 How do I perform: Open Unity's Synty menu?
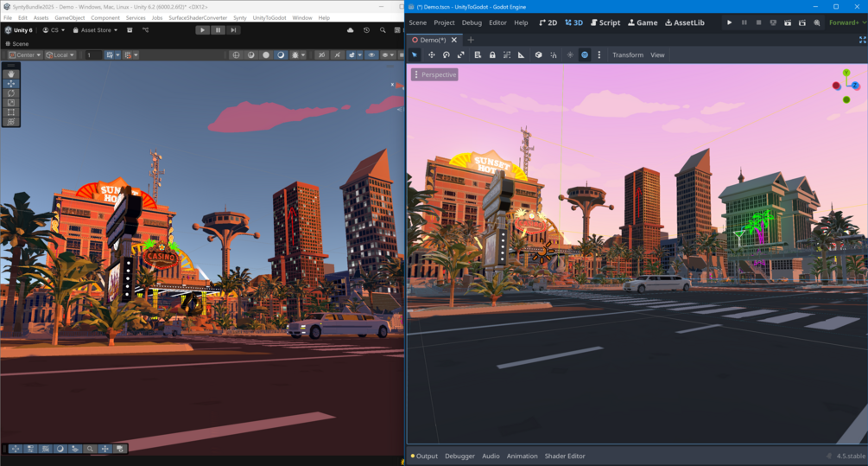pyautogui.click(x=240, y=18)
